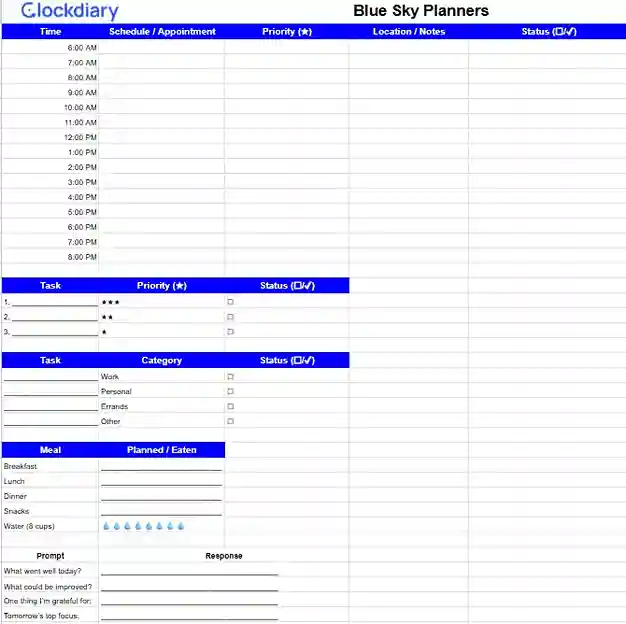Click the task 2 name line
Screen dimensions: 626x624
point(55,320)
